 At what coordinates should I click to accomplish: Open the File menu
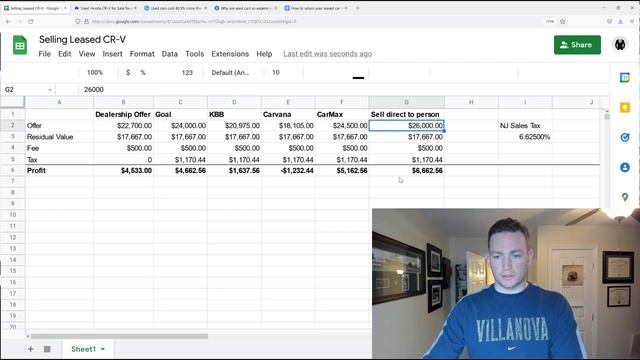click(44, 54)
